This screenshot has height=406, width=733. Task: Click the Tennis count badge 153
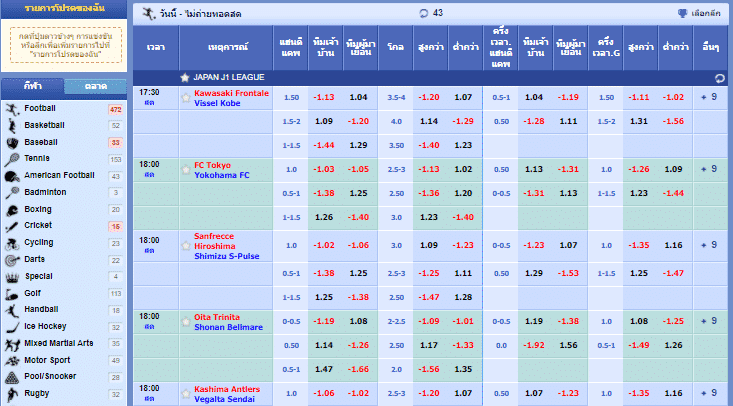click(x=115, y=160)
